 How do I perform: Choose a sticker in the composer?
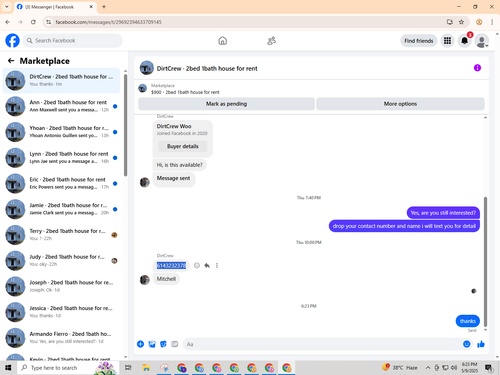click(x=163, y=344)
